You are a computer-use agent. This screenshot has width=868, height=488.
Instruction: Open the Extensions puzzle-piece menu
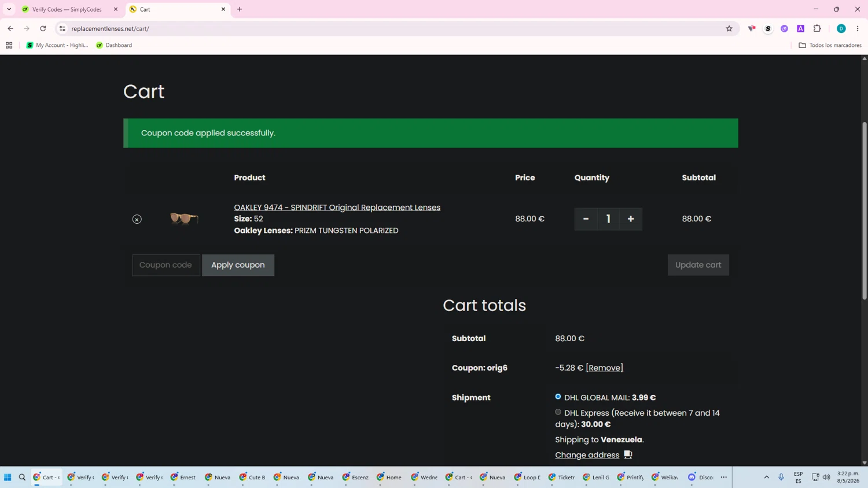click(x=817, y=28)
